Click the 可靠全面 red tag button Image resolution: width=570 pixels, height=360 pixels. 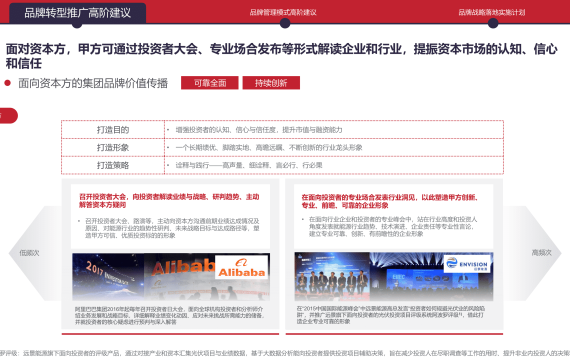(210, 83)
